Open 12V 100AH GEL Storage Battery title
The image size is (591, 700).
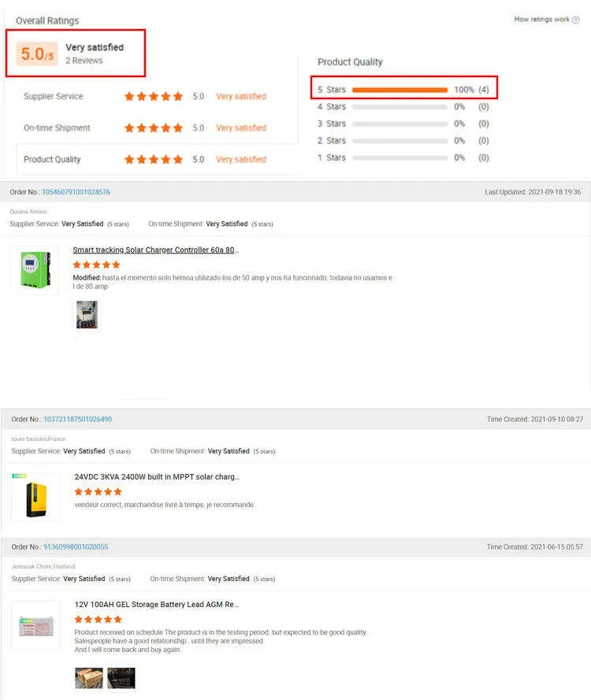coord(156,605)
